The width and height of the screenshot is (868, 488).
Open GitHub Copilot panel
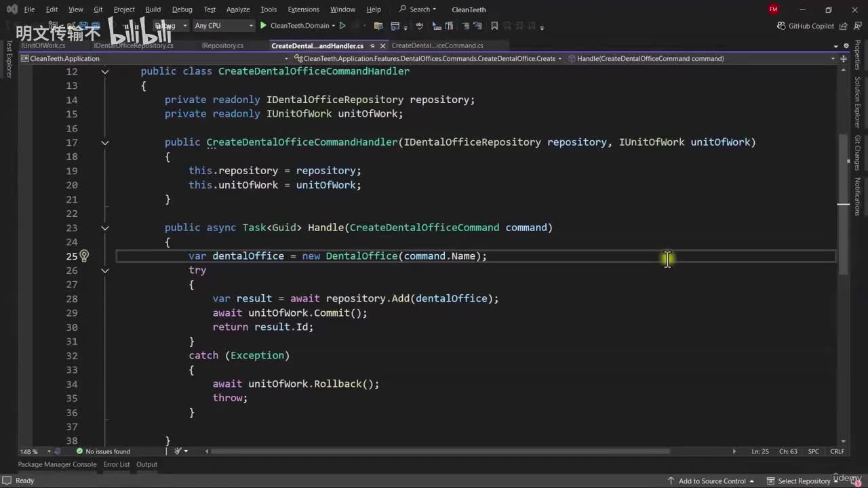805,26
